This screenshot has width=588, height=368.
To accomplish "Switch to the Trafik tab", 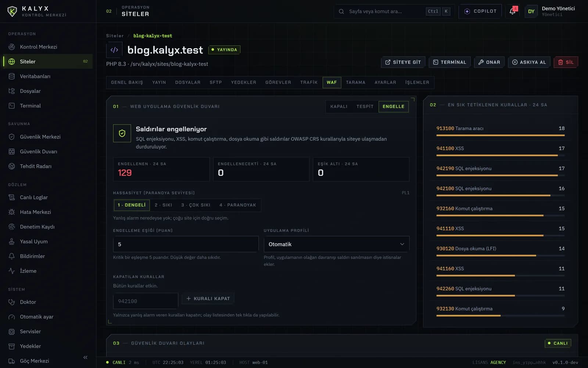I will coord(309,82).
